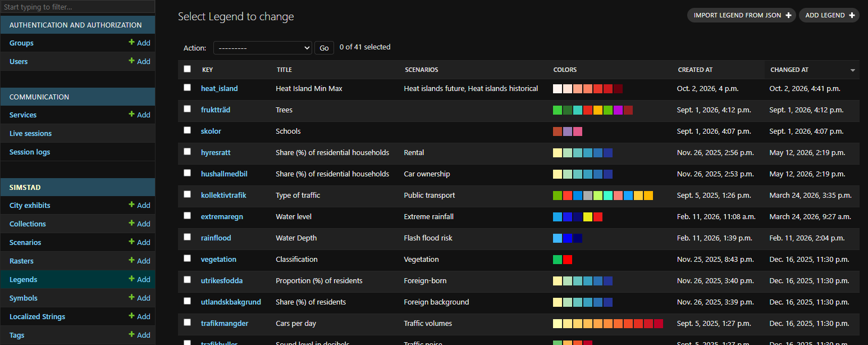Focus the sidebar filter input field

tap(77, 7)
